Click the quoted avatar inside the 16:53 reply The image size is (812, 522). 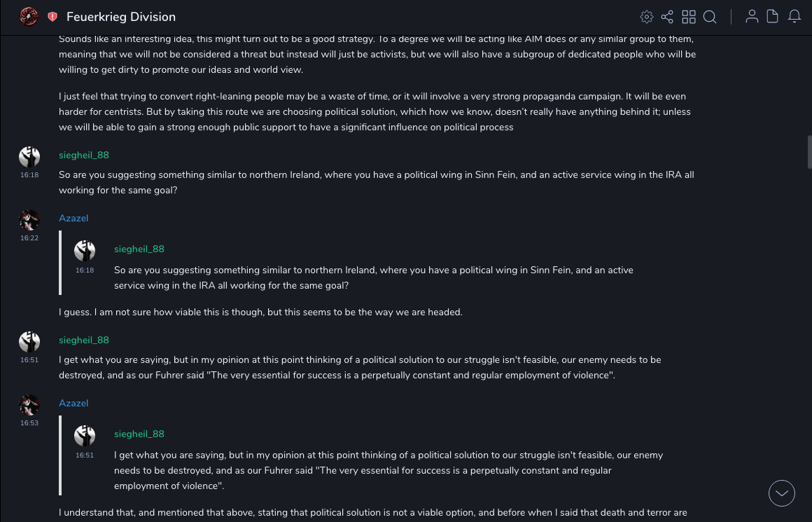85,436
